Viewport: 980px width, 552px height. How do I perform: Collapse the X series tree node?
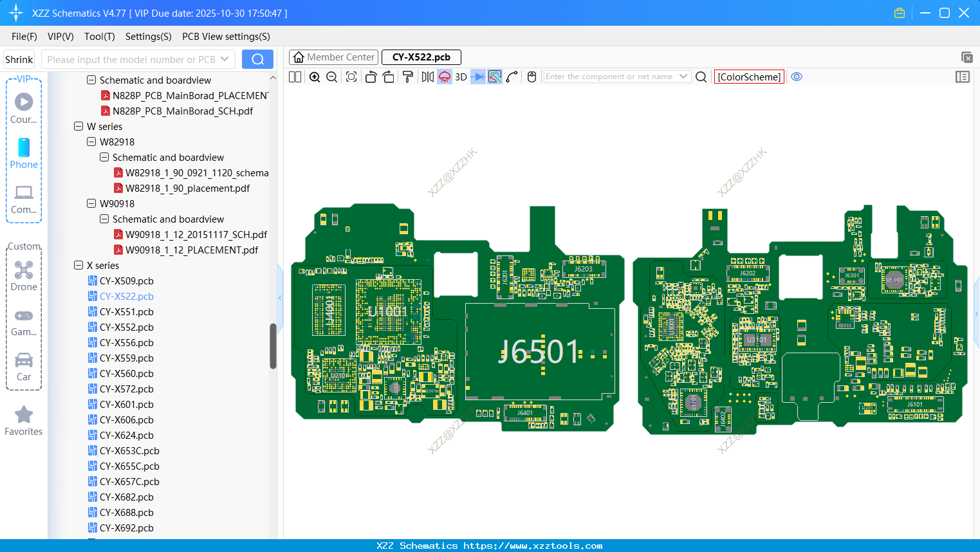coord(79,266)
